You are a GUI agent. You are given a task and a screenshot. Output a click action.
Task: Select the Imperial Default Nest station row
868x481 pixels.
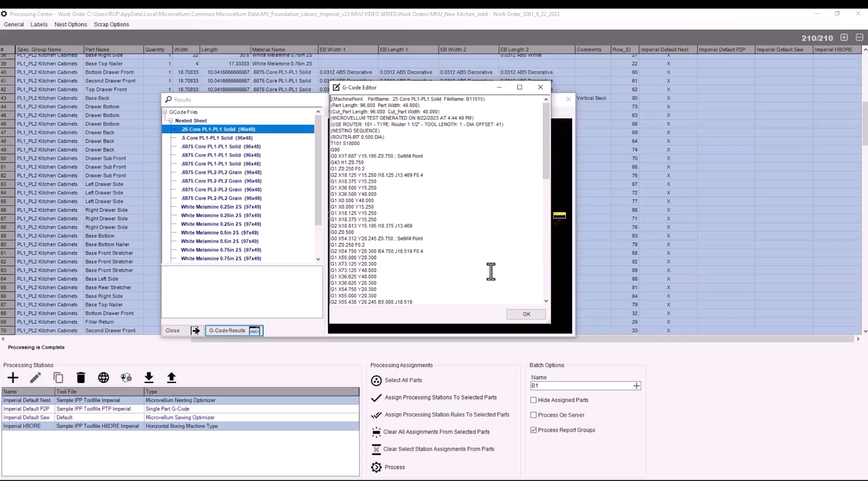point(180,400)
